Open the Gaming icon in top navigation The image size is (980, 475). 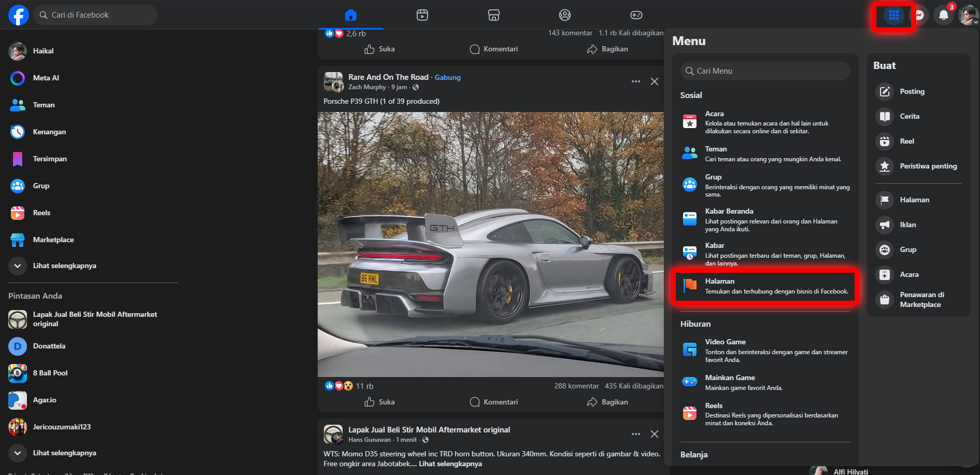[x=636, y=15]
